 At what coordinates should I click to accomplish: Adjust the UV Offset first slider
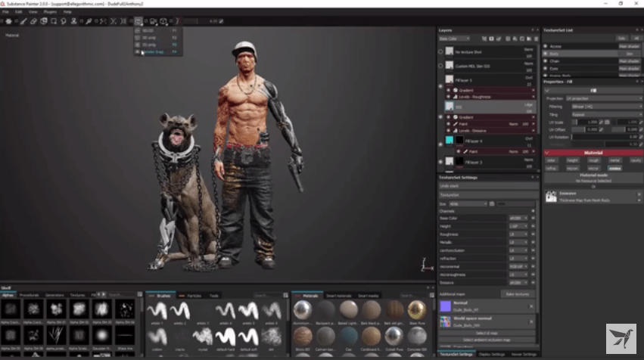(x=586, y=130)
